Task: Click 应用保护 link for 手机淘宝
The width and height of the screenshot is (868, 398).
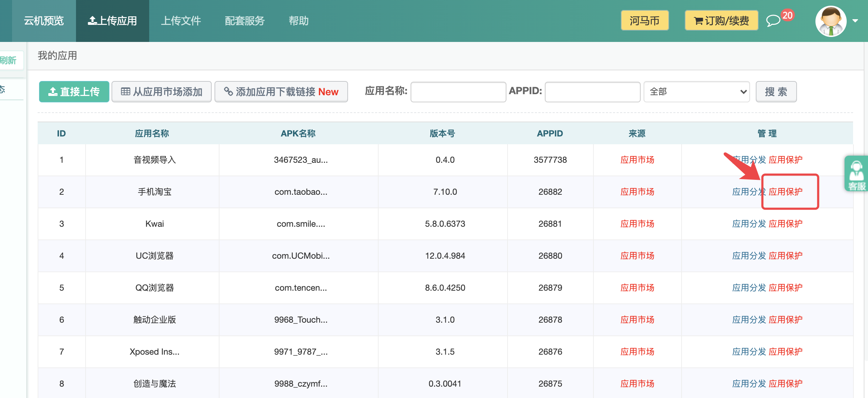Action: point(785,192)
